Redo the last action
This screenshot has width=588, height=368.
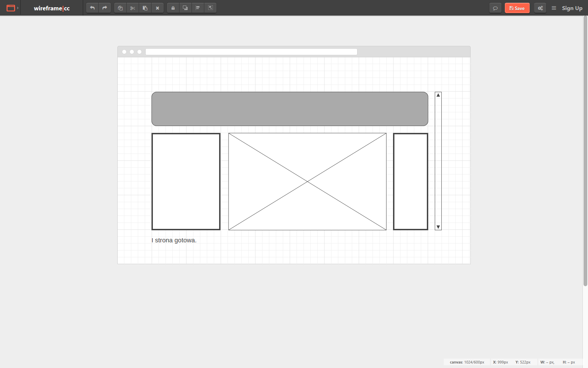pos(105,8)
